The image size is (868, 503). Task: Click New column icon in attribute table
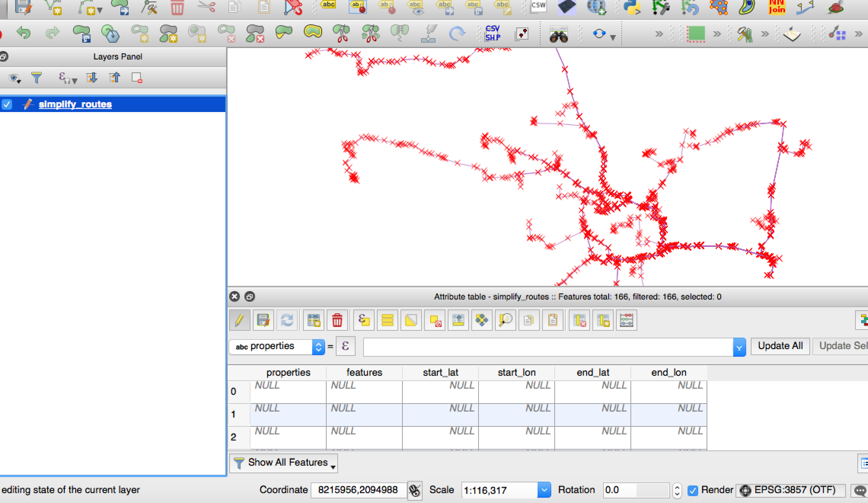[x=603, y=320]
